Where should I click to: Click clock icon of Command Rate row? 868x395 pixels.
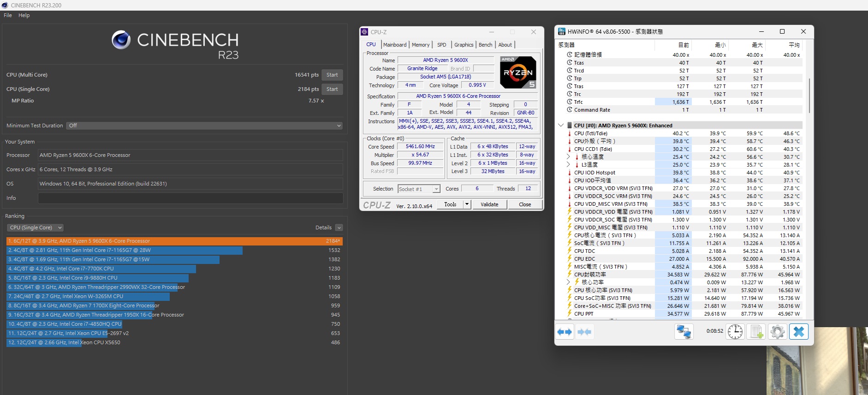point(570,110)
